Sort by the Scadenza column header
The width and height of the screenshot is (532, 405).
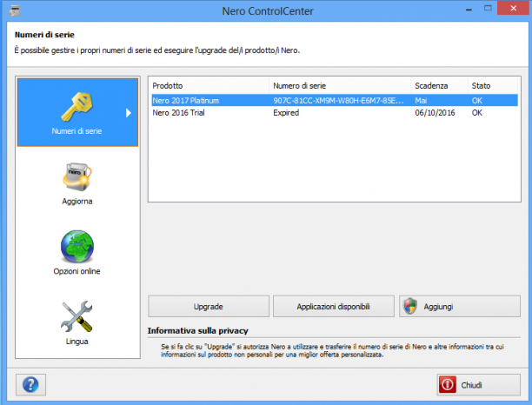click(x=439, y=85)
